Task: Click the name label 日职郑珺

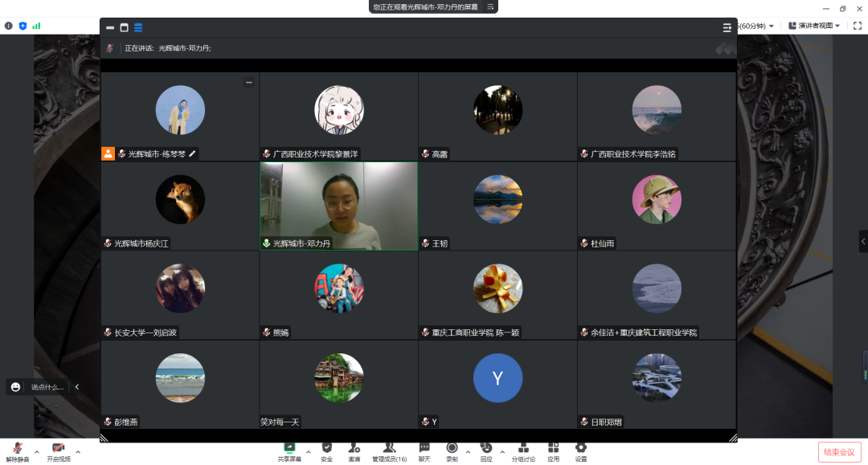Action: click(x=606, y=422)
